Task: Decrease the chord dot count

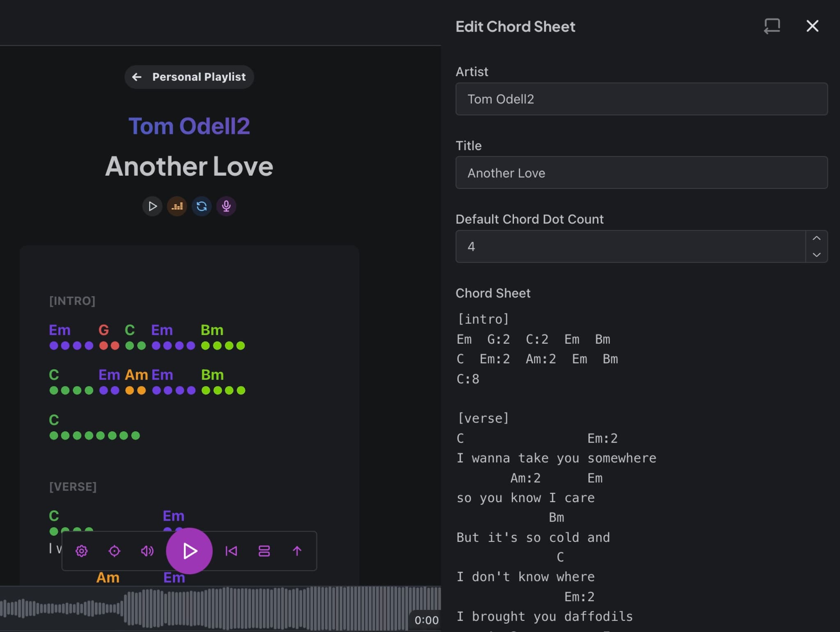Action: (817, 255)
